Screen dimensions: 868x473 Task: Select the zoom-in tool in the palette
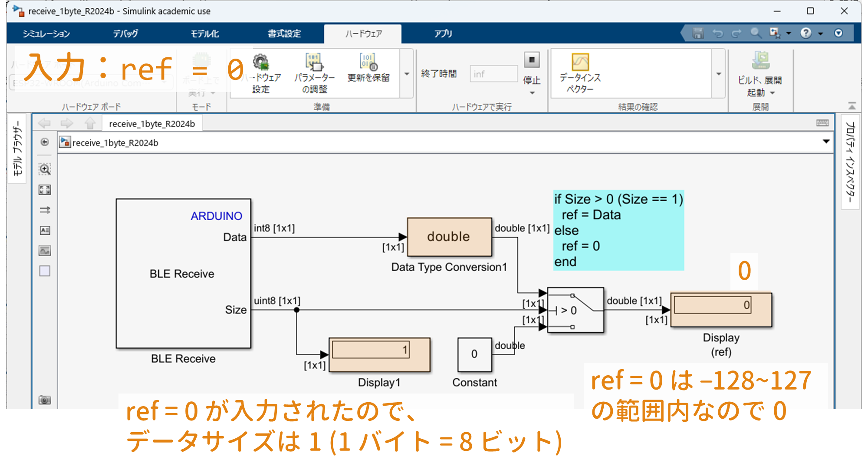[x=45, y=169]
